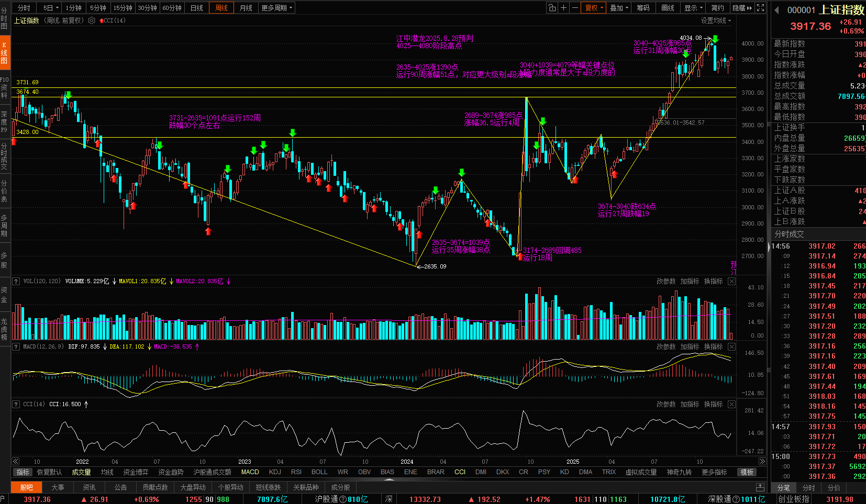Screen dimensions: 866x504
Task: Click 改参数 in the CCI panel
Action: click(x=666, y=405)
